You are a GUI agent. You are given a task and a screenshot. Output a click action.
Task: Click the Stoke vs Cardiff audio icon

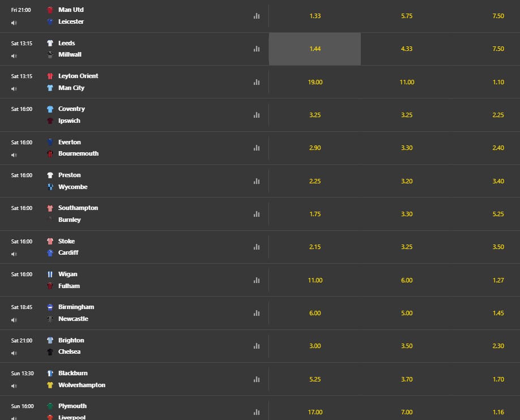pos(14,254)
